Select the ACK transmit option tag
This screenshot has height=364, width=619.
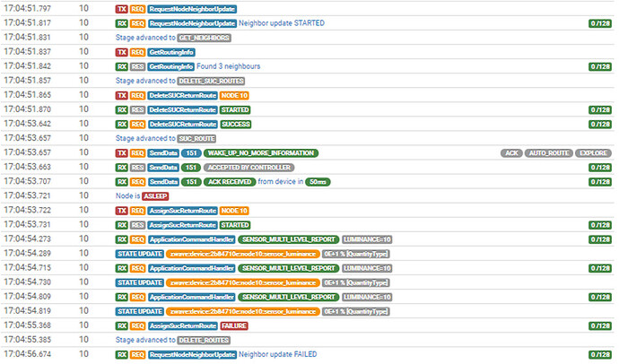[x=511, y=153]
